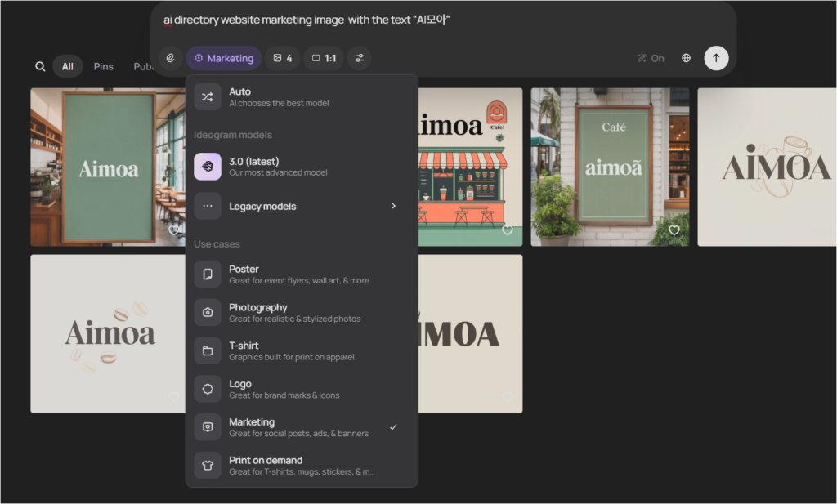
Task: Click into the prompt text field
Action: (441, 20)
